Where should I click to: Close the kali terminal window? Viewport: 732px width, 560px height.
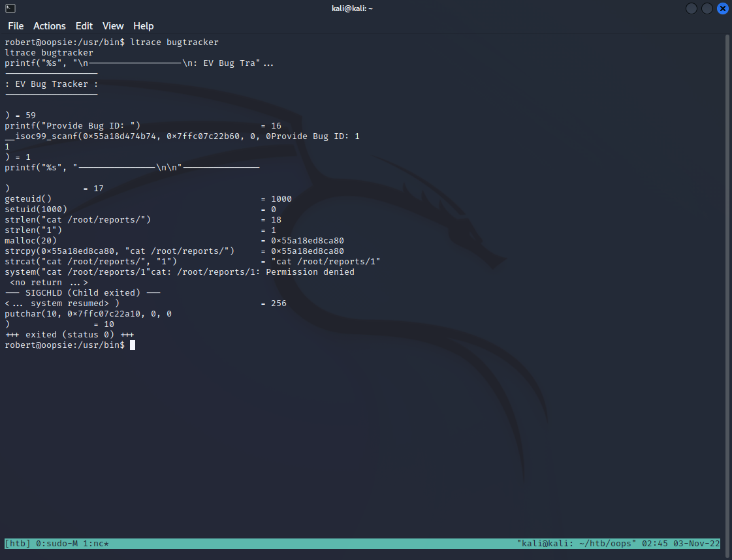[x=722, y=8]
